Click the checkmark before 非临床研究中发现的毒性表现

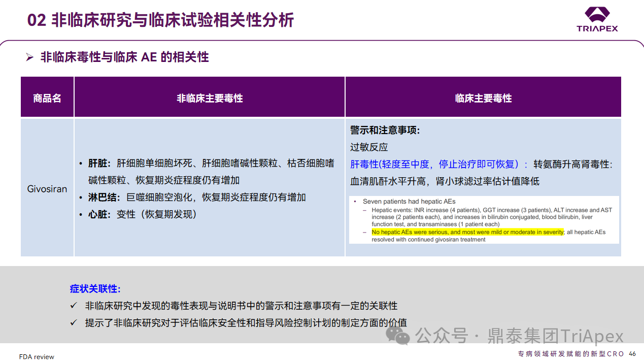click(74, 306)
